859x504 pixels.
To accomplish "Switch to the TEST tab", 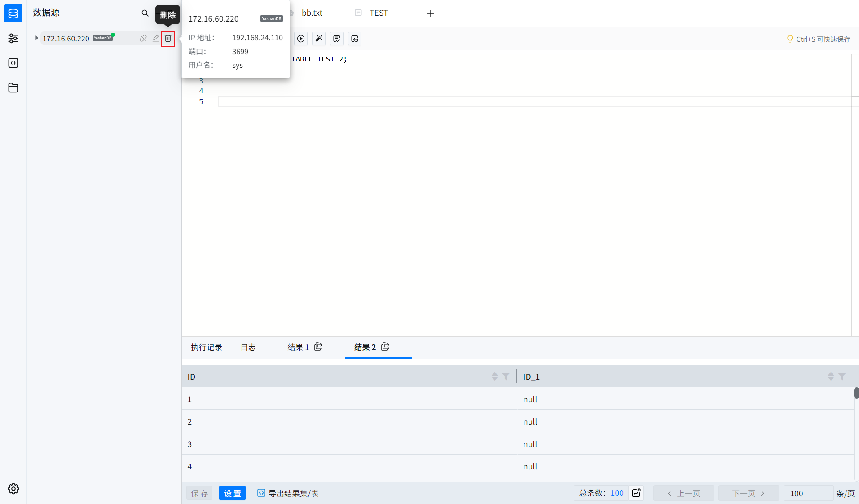I will coord(379,13).
